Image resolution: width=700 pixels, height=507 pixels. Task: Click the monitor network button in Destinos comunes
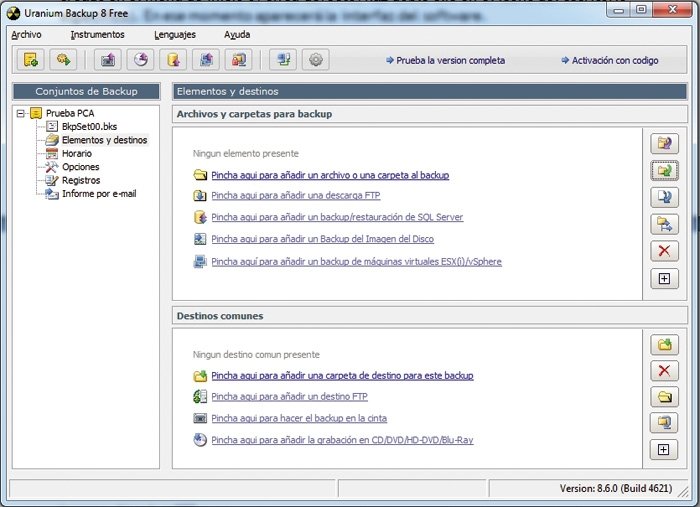click(x=664, y=423)
